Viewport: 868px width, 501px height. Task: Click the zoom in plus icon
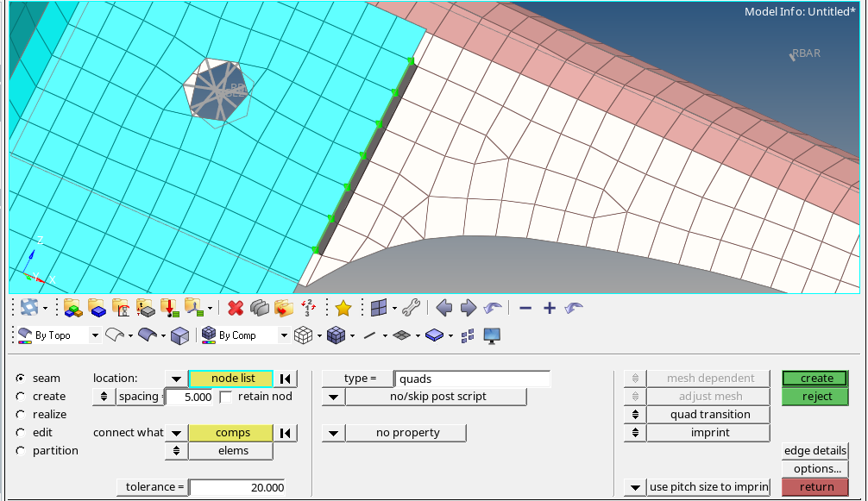click(x=550, y=308)
